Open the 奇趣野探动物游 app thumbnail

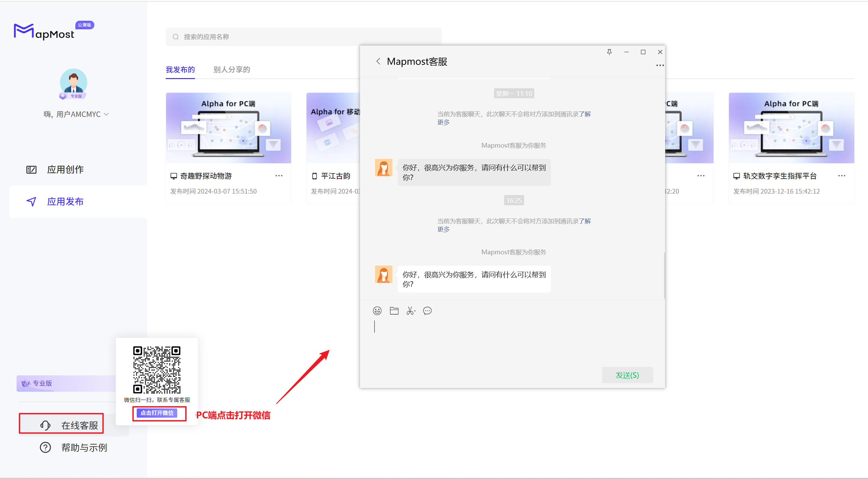228,128
